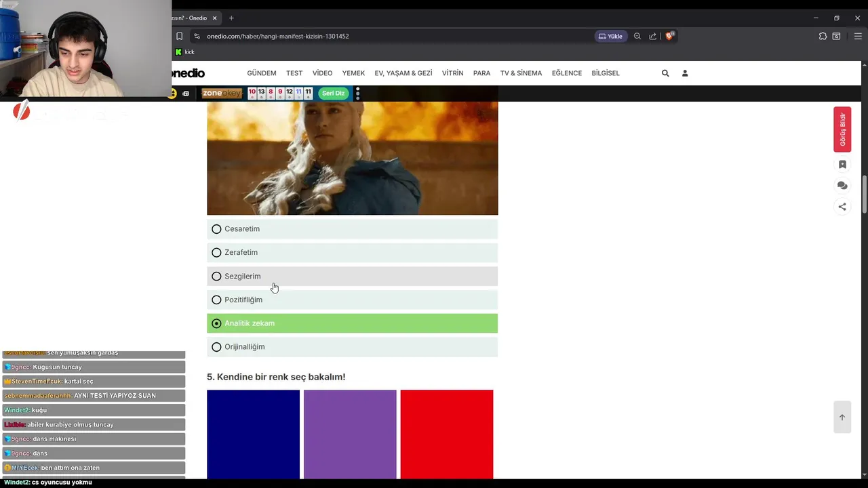
Task: Click the bookmark icon beside the address bar
Action: coord(180,36)
